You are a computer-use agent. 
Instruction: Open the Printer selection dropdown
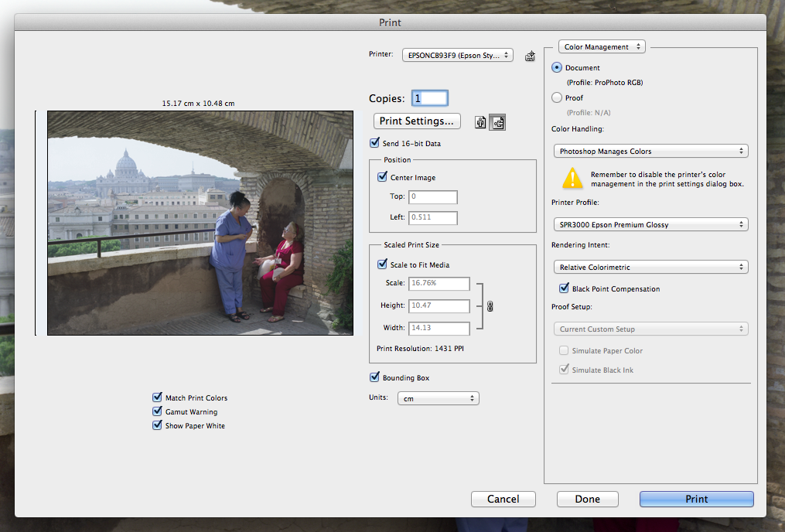[x=456, y=55]
